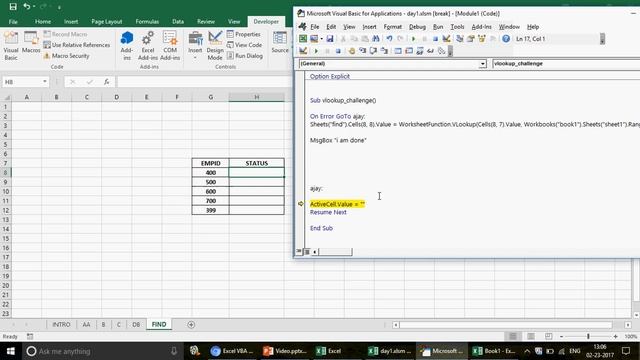Image resolution: width=640 pixels, height=360 pixels.
Task: Switch to the Data ribbon tab
Action: point(178,22)
